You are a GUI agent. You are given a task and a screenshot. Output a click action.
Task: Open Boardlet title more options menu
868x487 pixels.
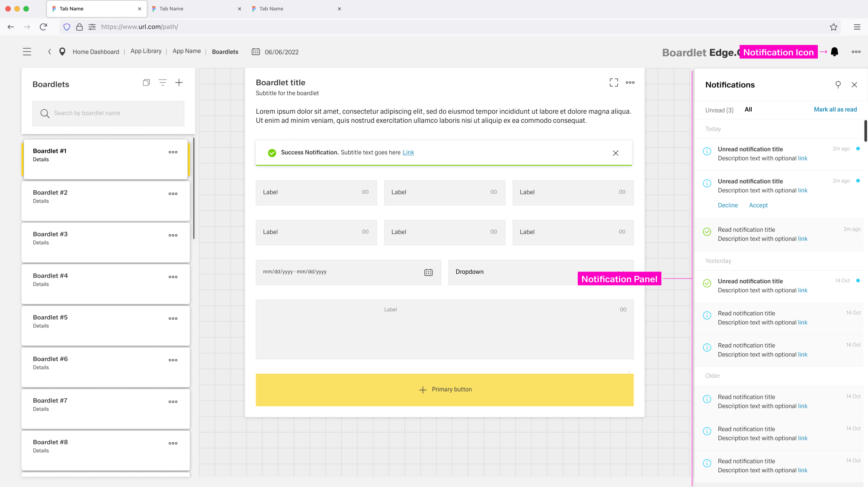coord(630,83)
